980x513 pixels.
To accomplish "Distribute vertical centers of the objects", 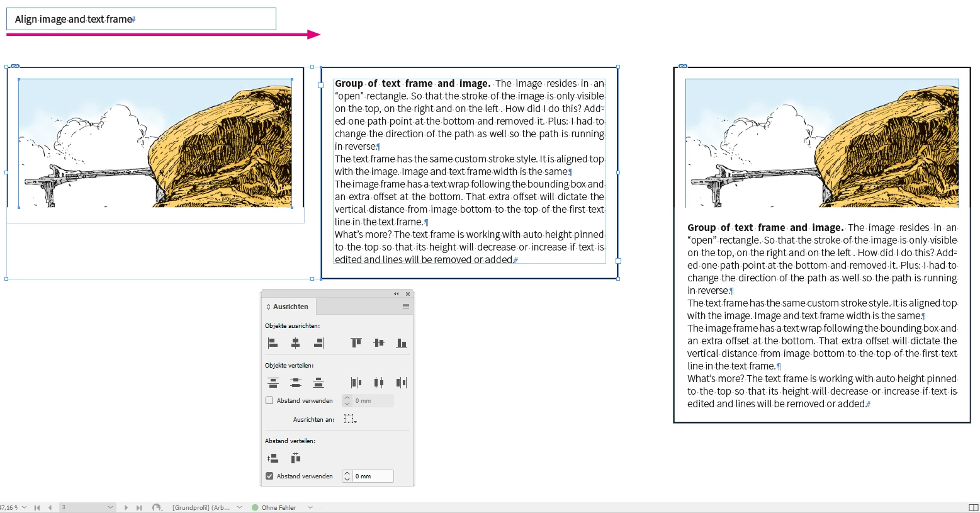I will pyautogui.click(x=295, y=383).
